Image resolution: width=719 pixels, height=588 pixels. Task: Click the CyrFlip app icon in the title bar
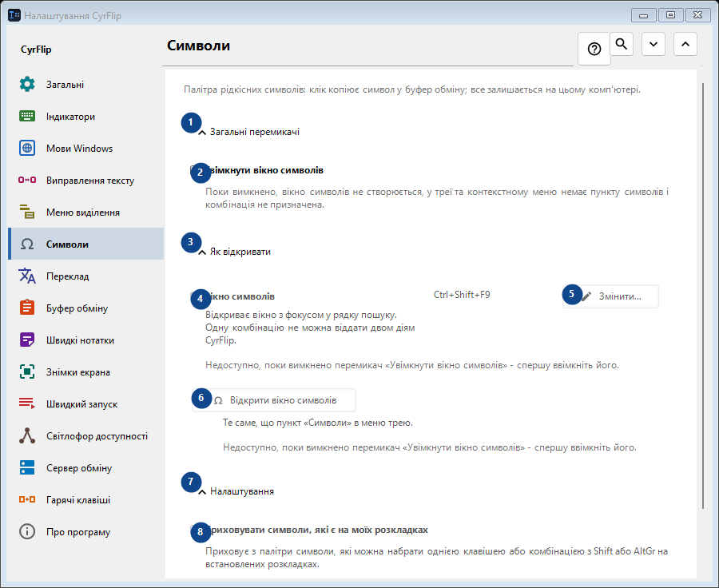pos(14,15)
